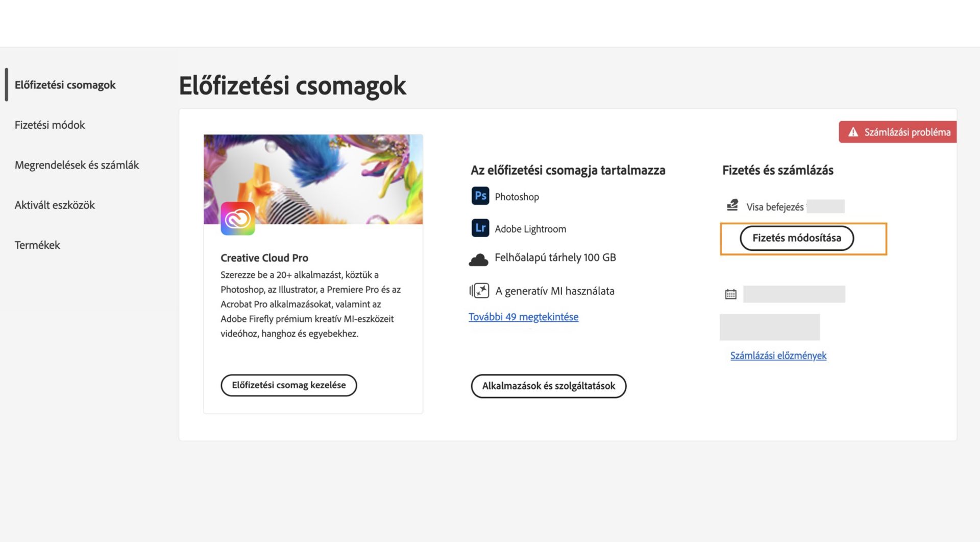Click the cloud storage icon next to Felhőalapú tárhely

click(x=479, y=258)
